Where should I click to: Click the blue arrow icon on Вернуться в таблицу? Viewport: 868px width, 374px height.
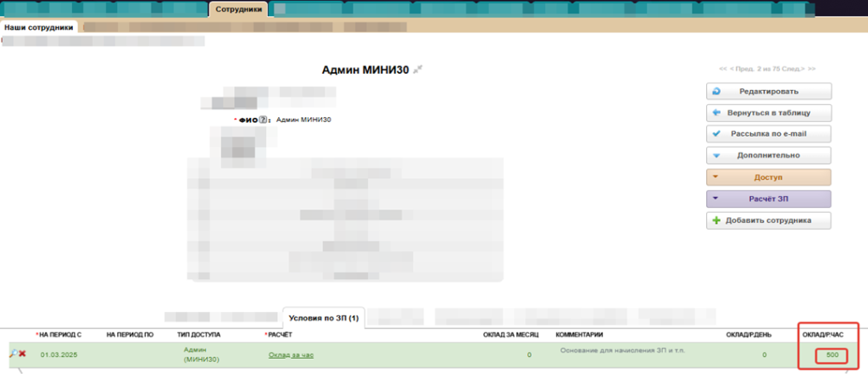tap(716, 113)
